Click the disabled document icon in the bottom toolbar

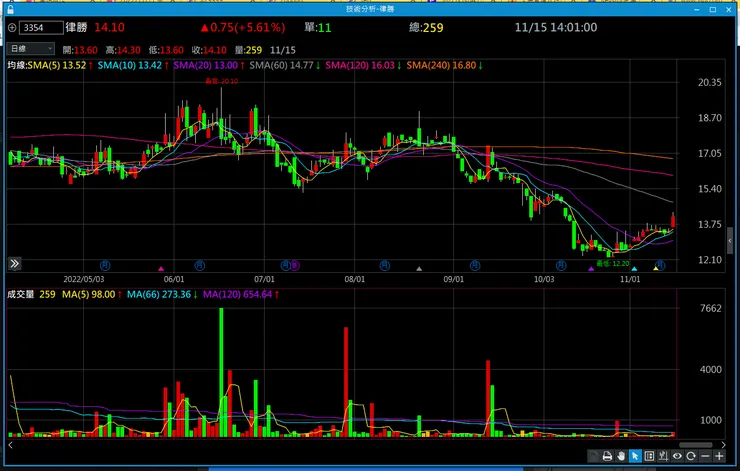(593, 456)
